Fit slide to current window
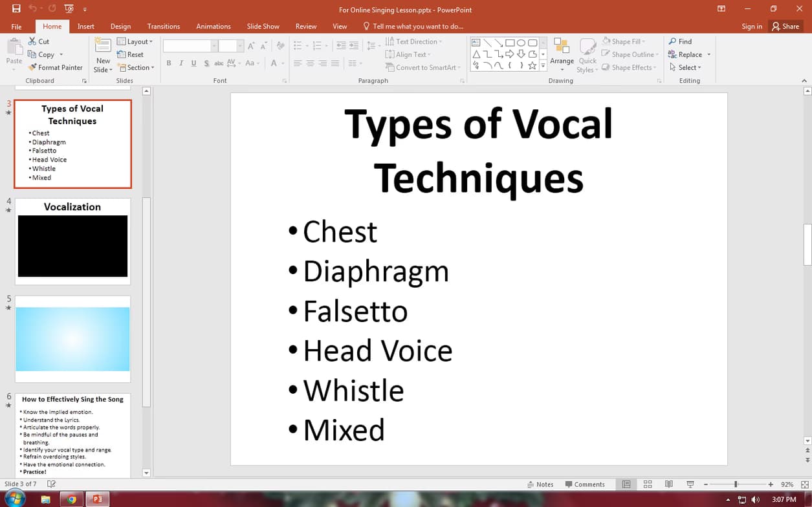The height and width of the screenshot is (507, 812). (805, 484)
